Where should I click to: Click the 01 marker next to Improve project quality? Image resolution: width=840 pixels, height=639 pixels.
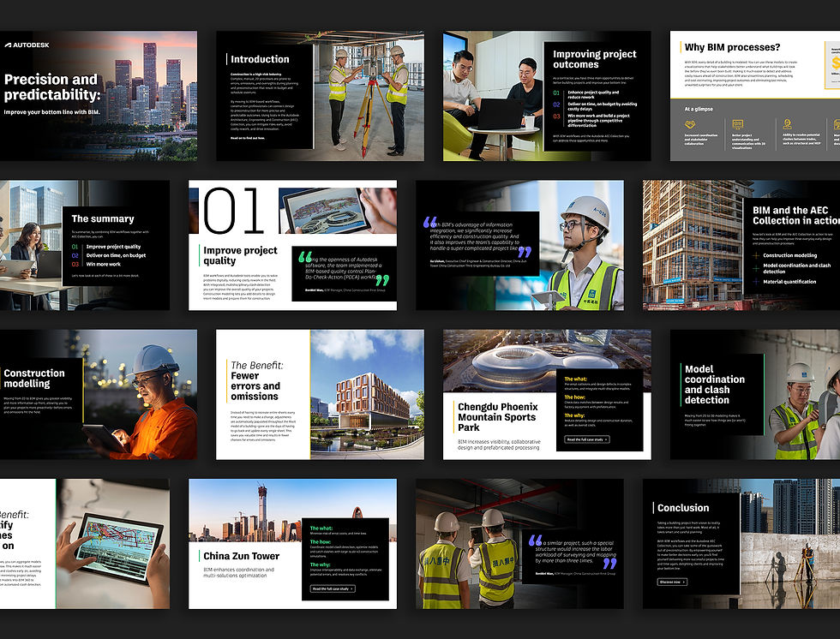click(75, 248)
